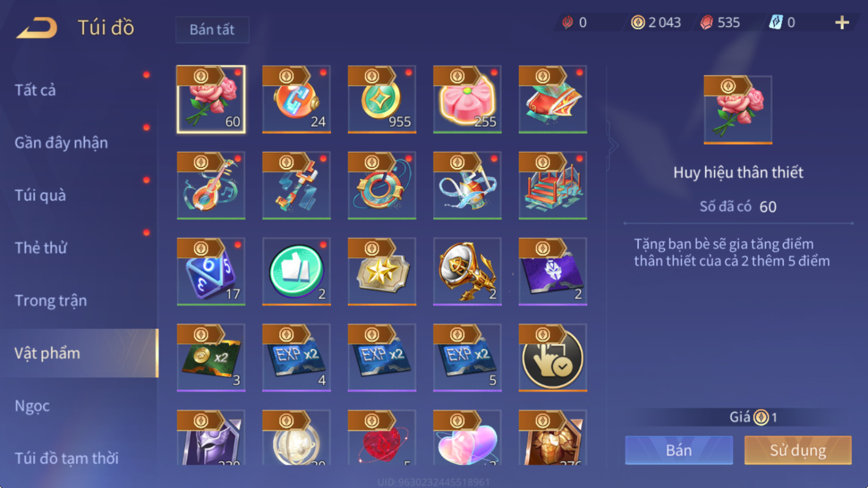This screenshot has width=868, height=488.
Task: Click the blue Bán button
Action: 679,450
